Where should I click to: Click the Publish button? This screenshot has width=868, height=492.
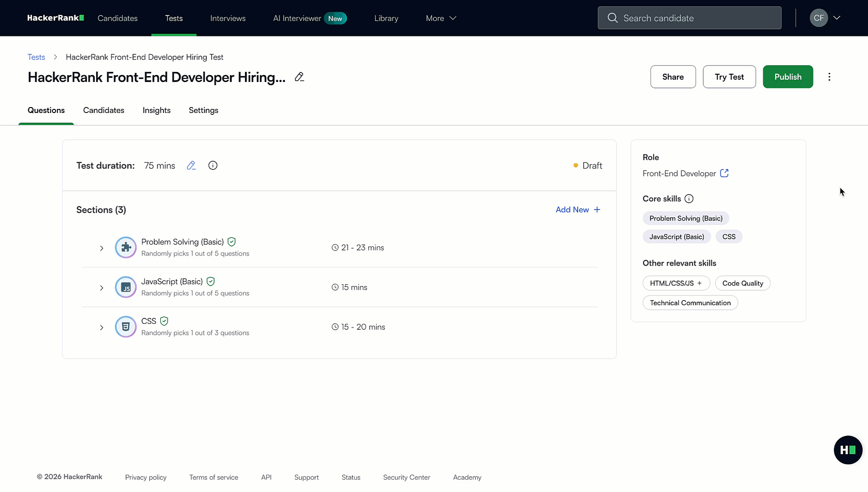click(x=788, y=77)
